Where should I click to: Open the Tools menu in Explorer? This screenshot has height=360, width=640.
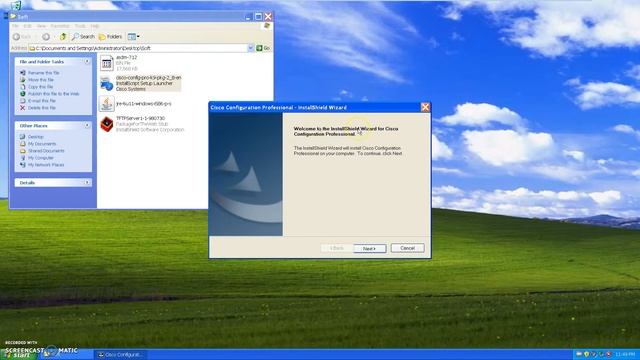(80, 26)
